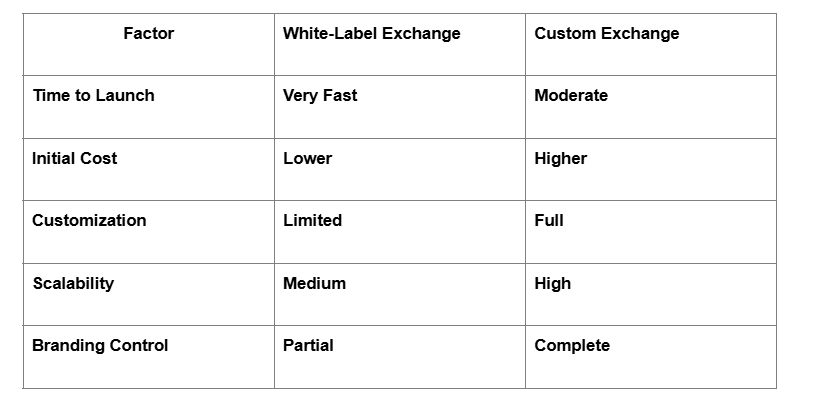Select the Initial Cost row label

[75, 159]
